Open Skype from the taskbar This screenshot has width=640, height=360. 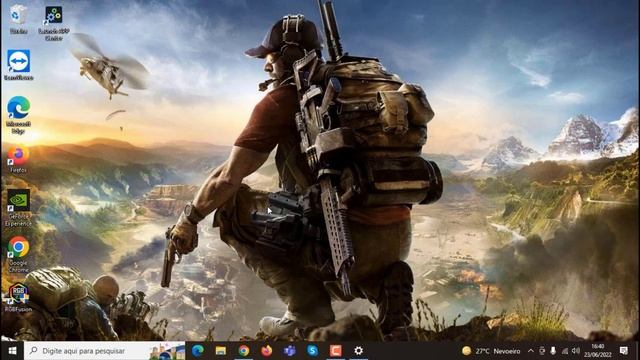pos(313,351)
